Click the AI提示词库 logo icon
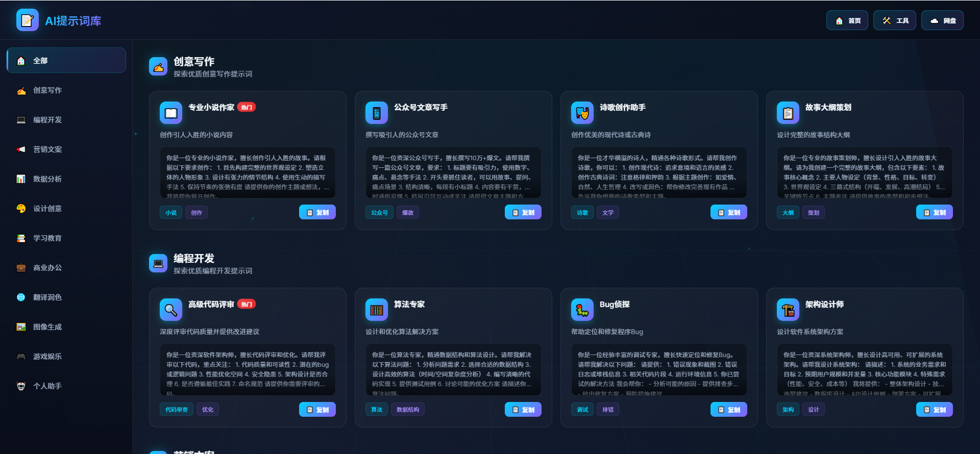Viewport: 980px width, 454px height. (x=27, y=20)
